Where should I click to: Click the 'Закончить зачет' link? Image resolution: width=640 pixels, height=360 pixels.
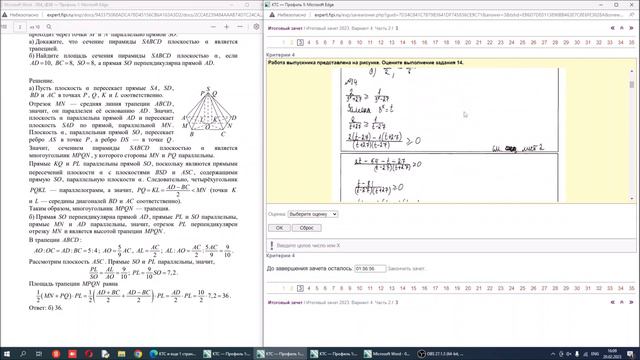tap(407, 269)
